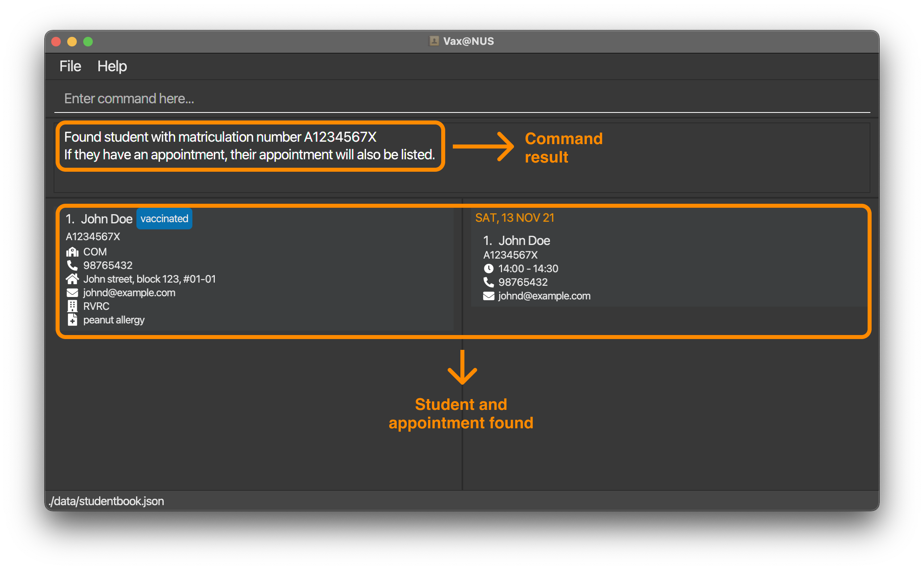Click the residence hall icon for RVRC
Viewport: 924px width, 570px height.
[x=71, y=307]
